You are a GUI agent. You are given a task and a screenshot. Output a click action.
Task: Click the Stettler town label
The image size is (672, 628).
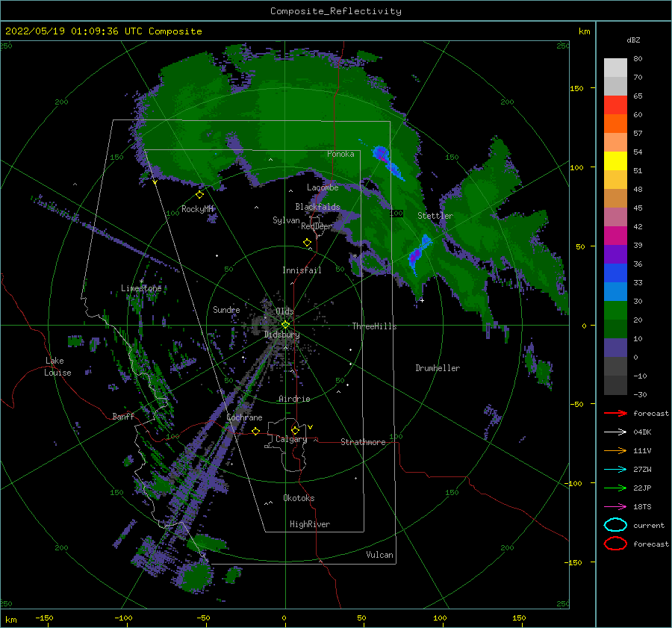pyautogui.click(x=435, y=216)
